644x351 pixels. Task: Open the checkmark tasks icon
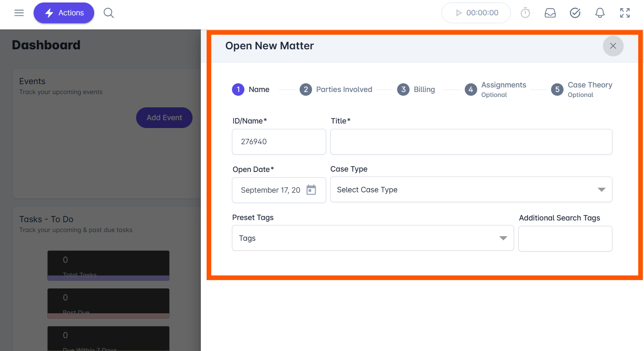575,13
